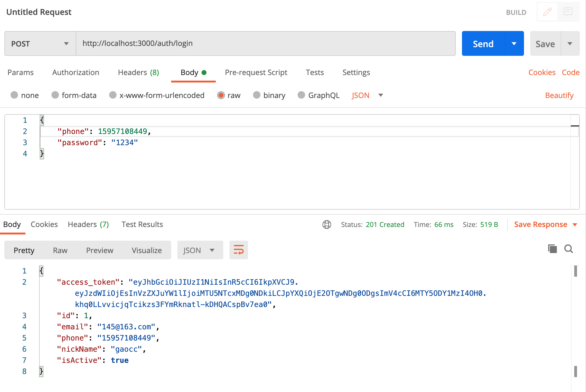Click the pencil edit icon
Viewport: 586px width, 392px height.
(548, 12)
